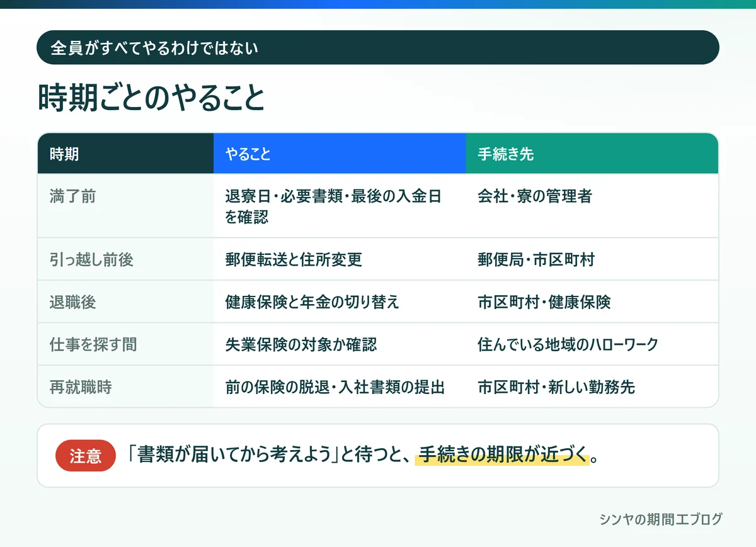Click cell 退寮日・必要書類・最後の入金日を確認
The width and height of the screenshot is (756, 547).
tap(340, 206)
